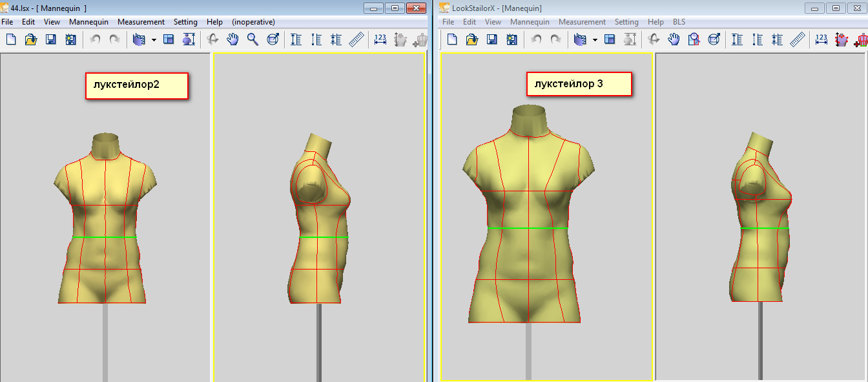Open Measurement menu in LookStailorX window
Image resolution: width=868 pixels, height=382 pixels.
[582, 22]
